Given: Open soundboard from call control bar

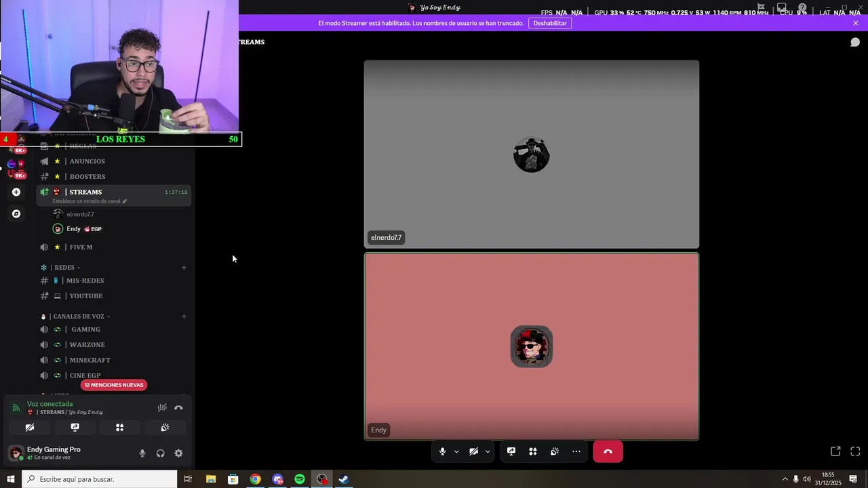Looking at the screenshot, I should (x=555, y=451).
